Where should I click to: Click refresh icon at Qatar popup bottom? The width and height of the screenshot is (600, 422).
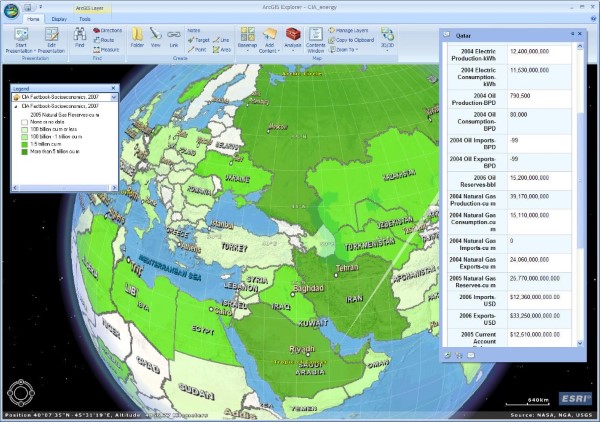click(x=447, y=355)
